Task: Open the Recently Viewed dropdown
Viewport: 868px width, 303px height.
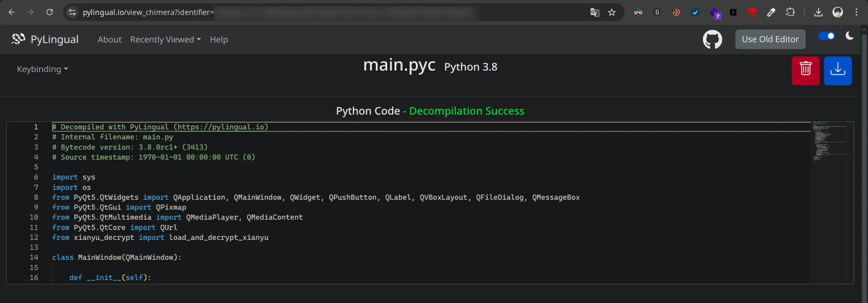Action: click(165, 40)
